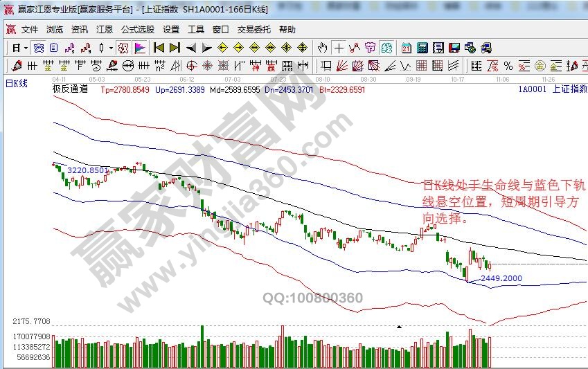
Task: Expand the 日 period dropdown arrow
Action: (x=26, y=48)
